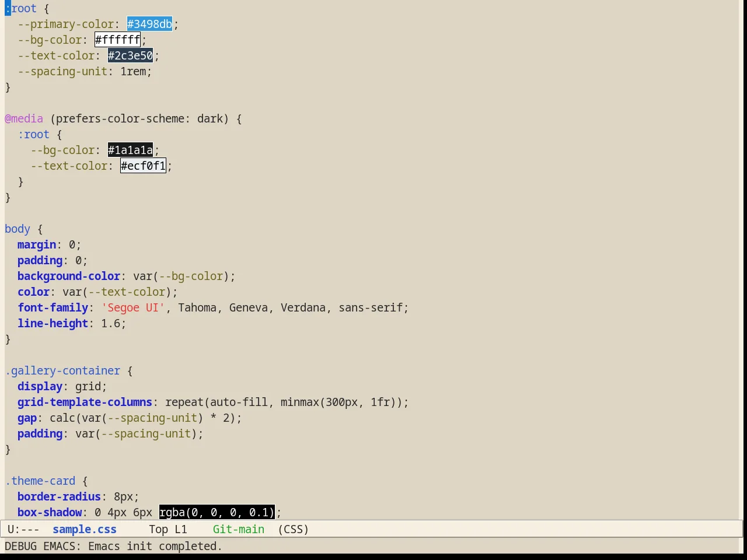This screenshot has width=747, height=560.
Task: Click the top-level :root selector on first line
Action: 20,8
